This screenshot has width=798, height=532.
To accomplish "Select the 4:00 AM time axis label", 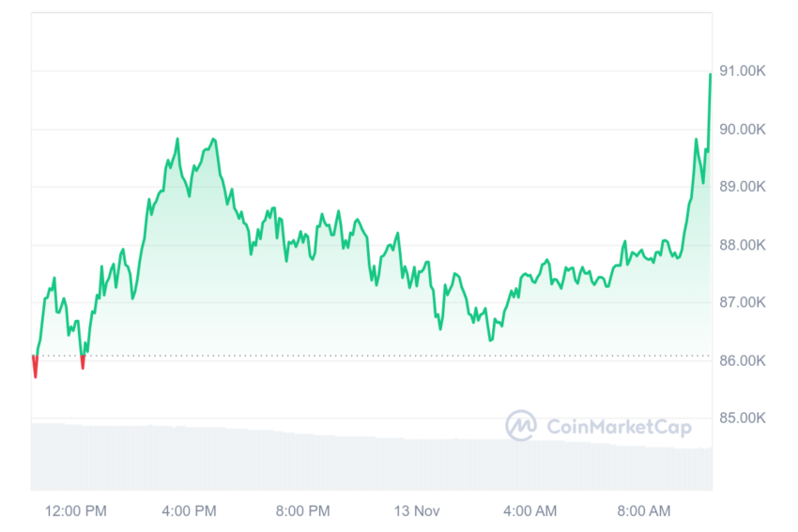I will 529,510.
